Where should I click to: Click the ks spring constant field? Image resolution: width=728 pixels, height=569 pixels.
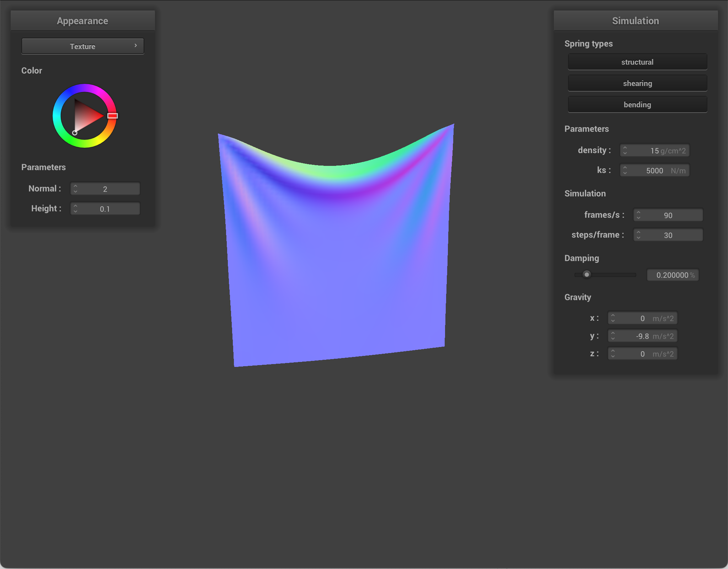(x=655, y=170)
